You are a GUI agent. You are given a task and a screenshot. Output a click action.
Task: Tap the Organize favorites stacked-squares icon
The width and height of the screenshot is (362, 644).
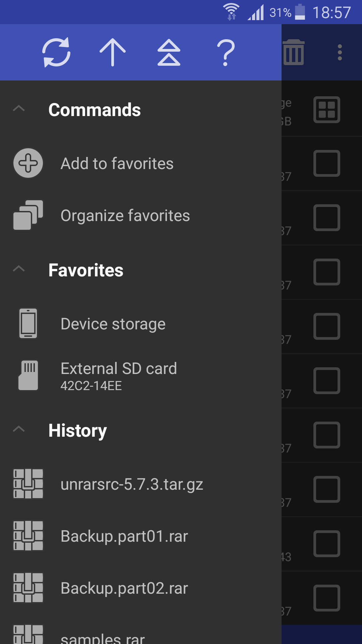28,215
